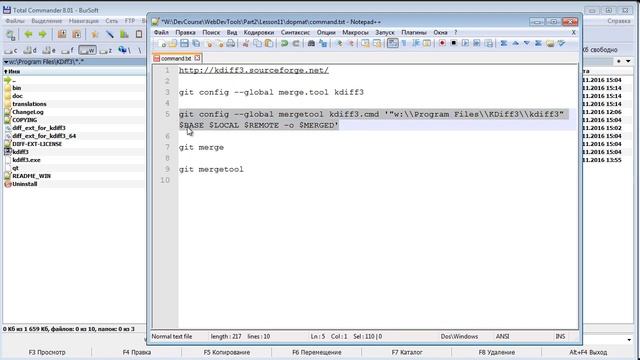Open the Кодировки menu
The width and height of the screenshot is (640, 360).
(259, 32)
